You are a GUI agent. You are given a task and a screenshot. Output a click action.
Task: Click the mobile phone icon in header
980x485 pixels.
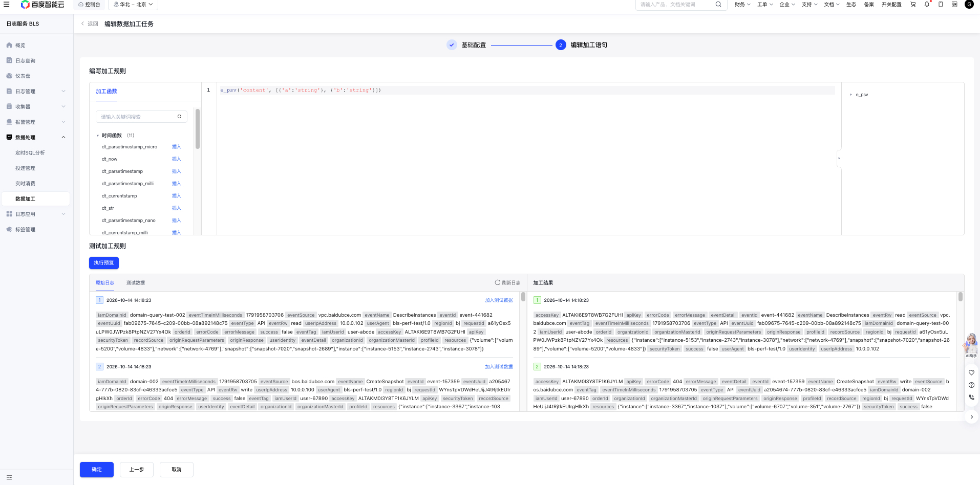click(x=941, y=4)
